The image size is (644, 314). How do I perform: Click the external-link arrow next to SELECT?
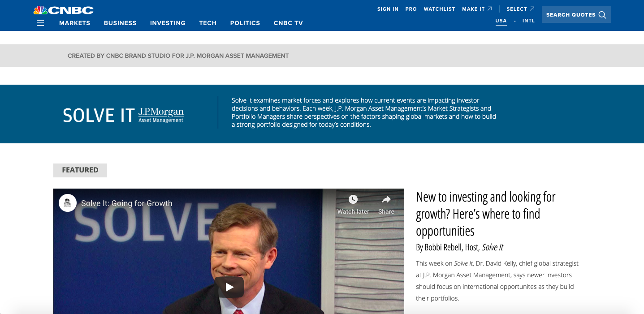532,8
